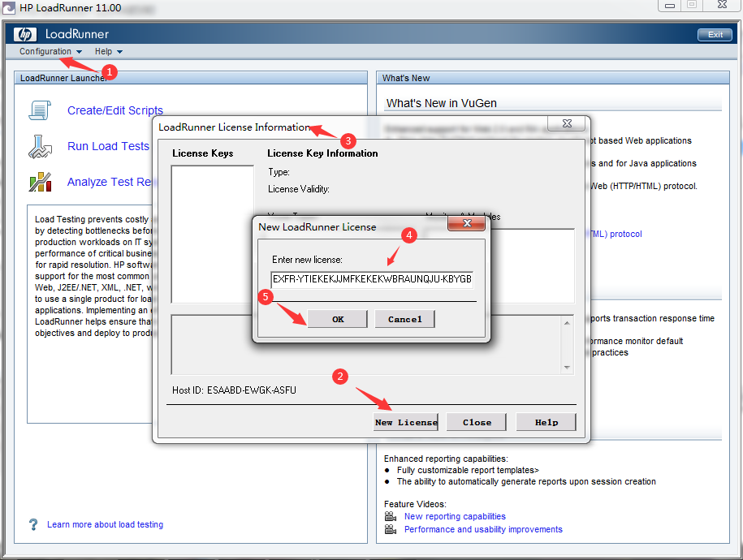
Task: Click the New License button
Action: (406, 422)
